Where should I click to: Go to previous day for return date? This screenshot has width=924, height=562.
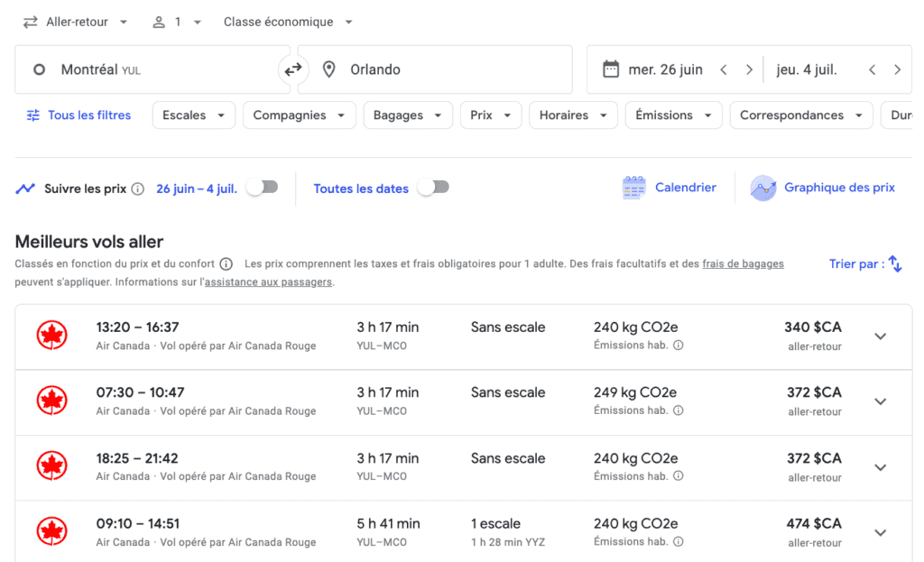[872, 69]
